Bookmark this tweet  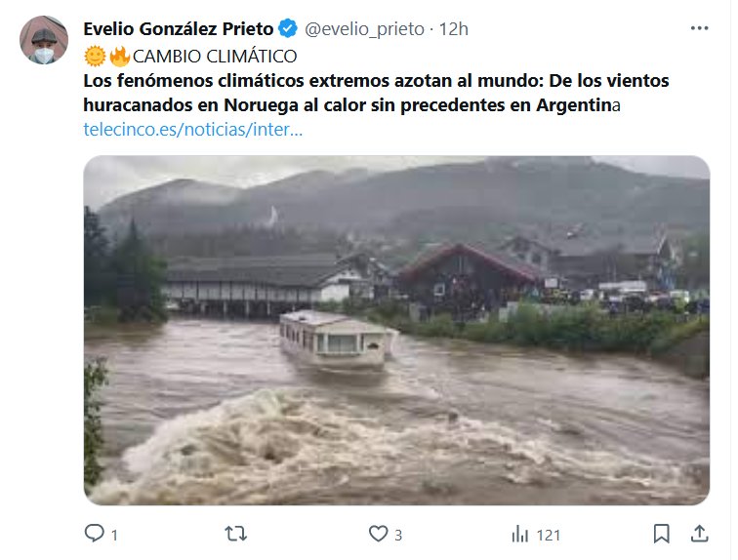click(x=661, y=534)
